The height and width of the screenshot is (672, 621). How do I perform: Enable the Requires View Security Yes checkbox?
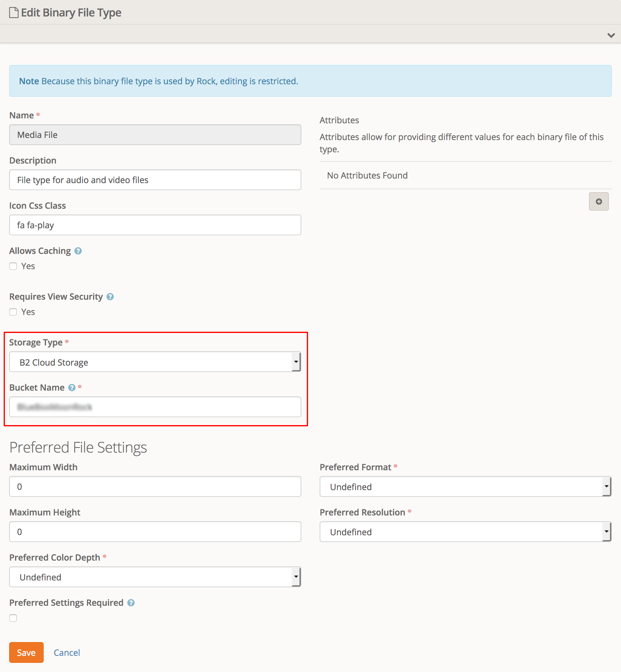[x=13, y=311]
